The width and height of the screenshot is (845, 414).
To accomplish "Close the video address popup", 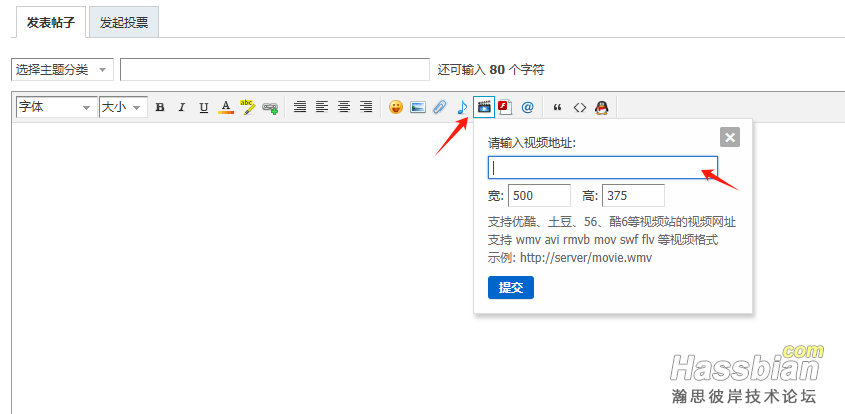I will click(730, 137).
